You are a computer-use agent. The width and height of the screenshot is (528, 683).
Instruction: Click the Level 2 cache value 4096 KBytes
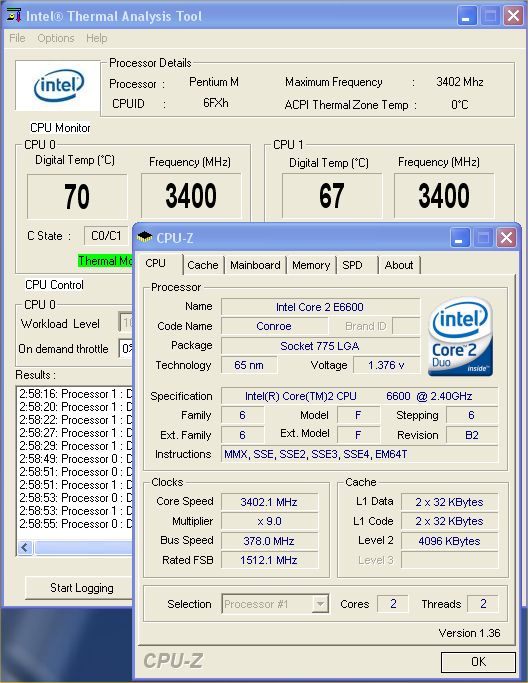(x=449, y=541)
